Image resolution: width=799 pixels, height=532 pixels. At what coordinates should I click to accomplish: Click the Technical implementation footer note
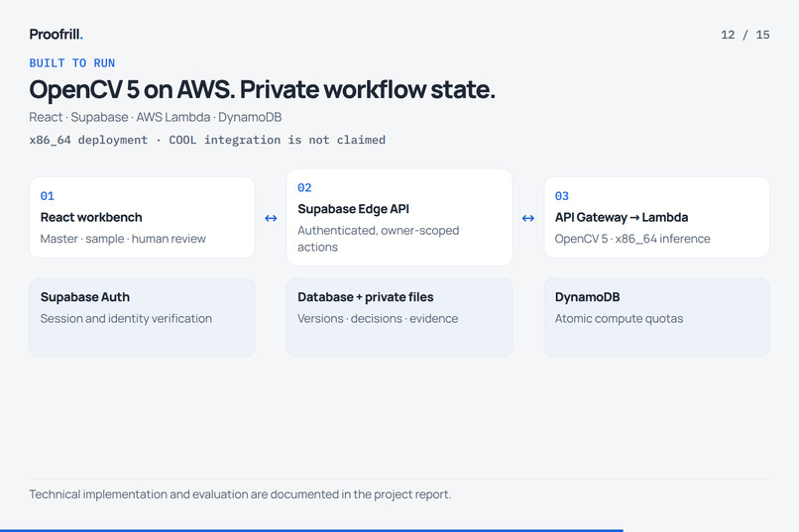(240, 494)
